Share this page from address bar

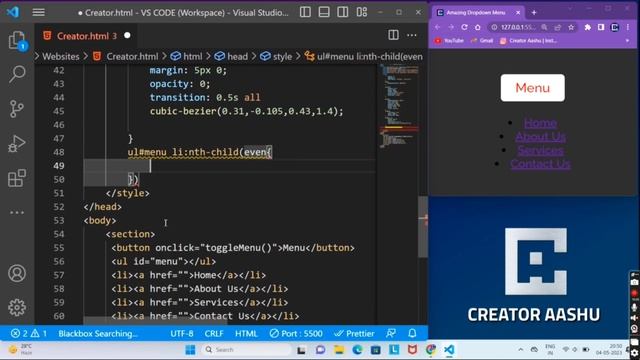click(558, 27)
